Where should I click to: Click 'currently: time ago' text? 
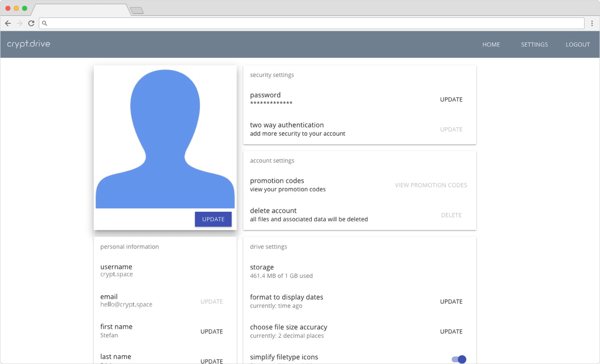tap(276, 306)
